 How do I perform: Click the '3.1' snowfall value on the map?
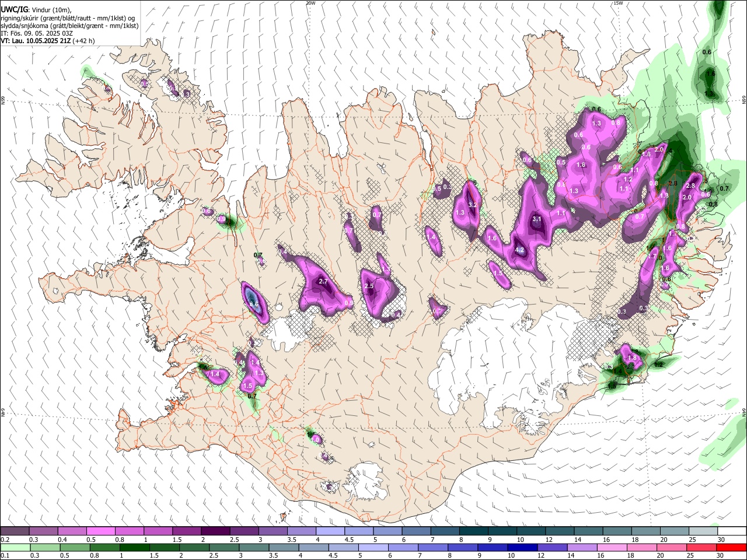click(537, 219)
